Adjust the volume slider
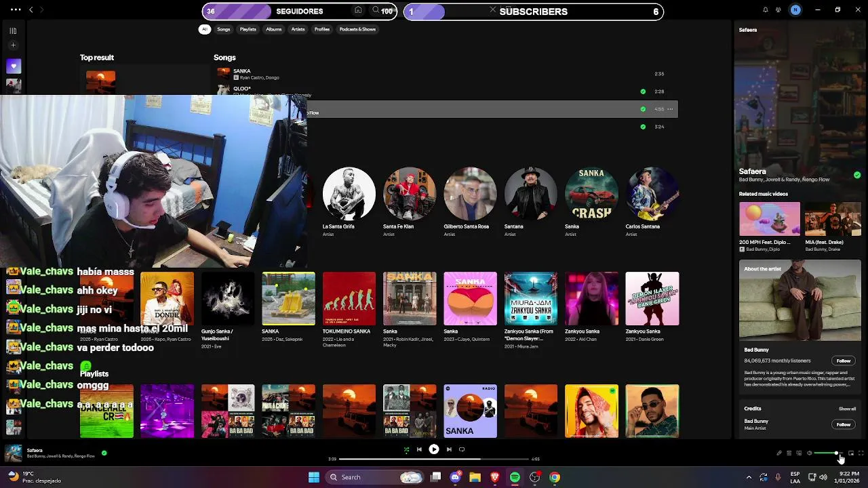 pyautogui.click(x=827, y=453)
